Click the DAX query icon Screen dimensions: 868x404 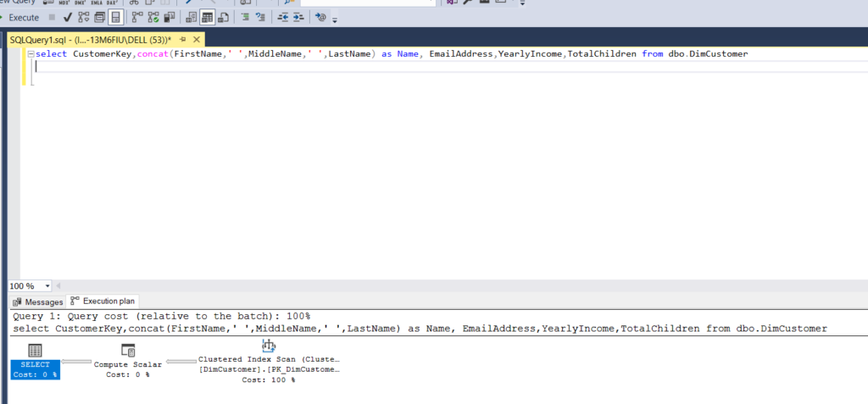pos(112,3)
